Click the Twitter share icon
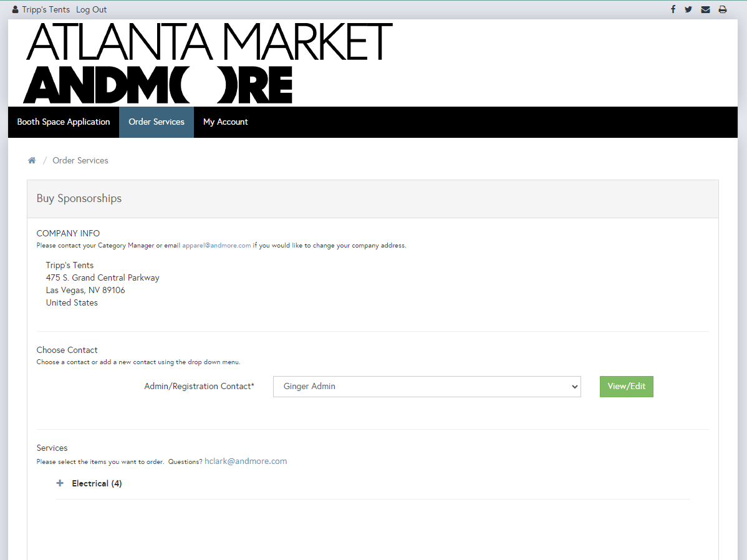 click(x=688, y=9)
